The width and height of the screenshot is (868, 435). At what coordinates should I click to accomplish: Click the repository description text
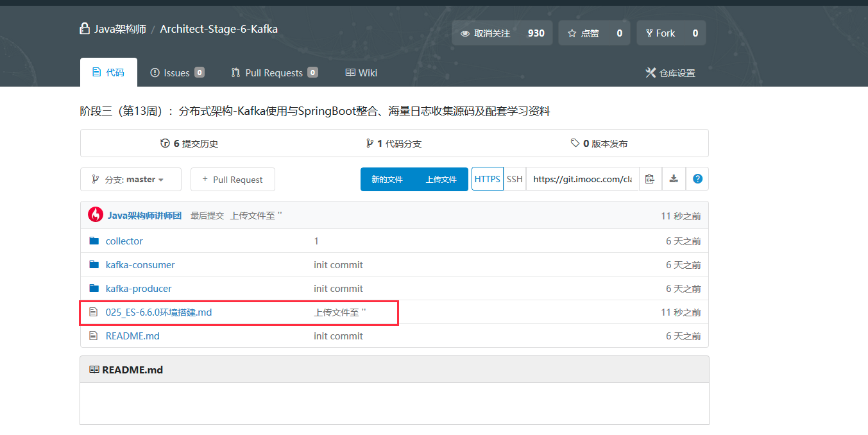[x=315, y=111]
